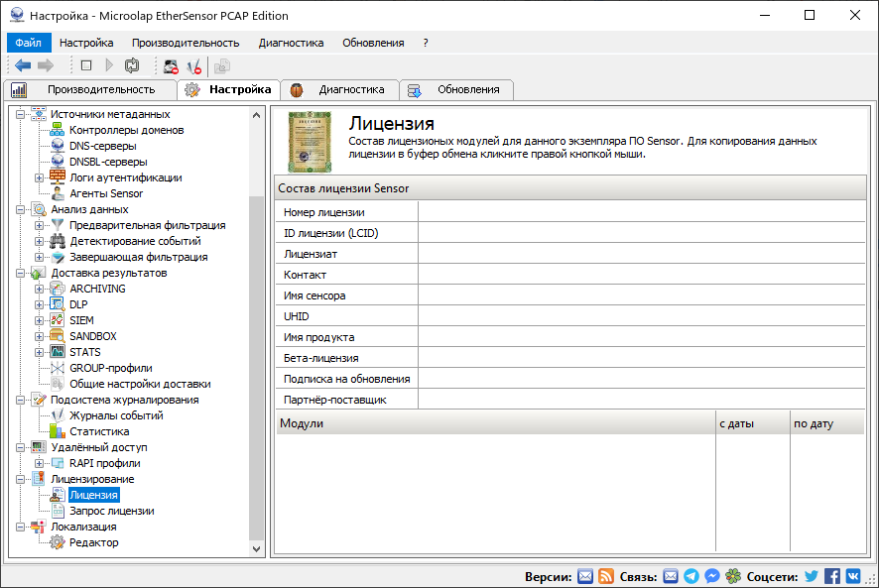The height and width of the screenshot is (588, 879).
Task: Open the Telegram icon next to Связь
Action: click(x=692, y=575)
